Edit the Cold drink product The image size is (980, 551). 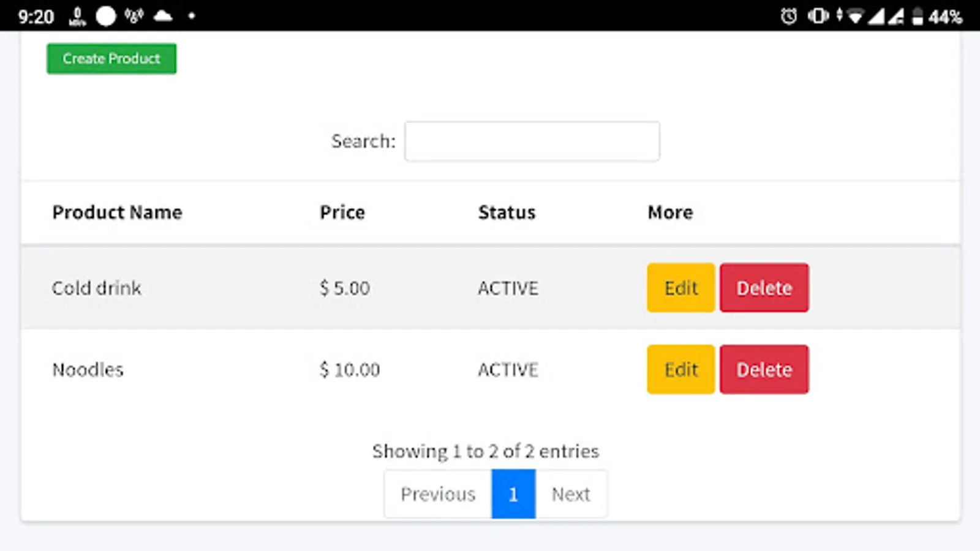coord(680,288)
